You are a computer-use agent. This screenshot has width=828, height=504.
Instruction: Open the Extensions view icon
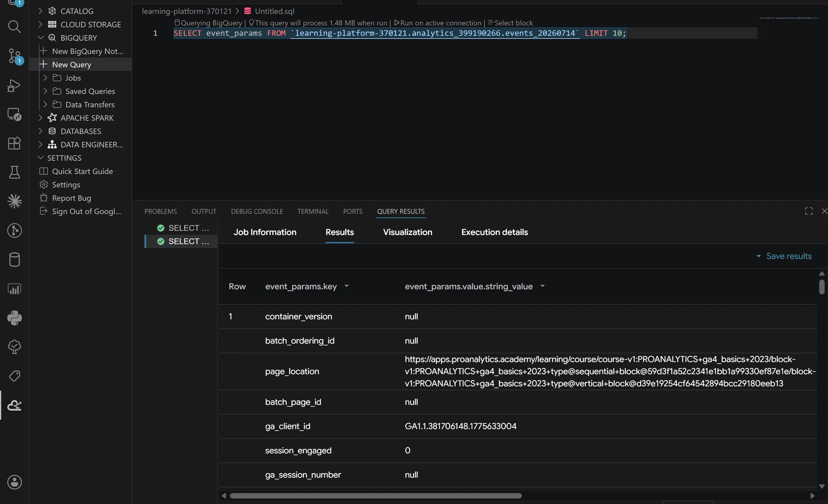click(14, 143)
